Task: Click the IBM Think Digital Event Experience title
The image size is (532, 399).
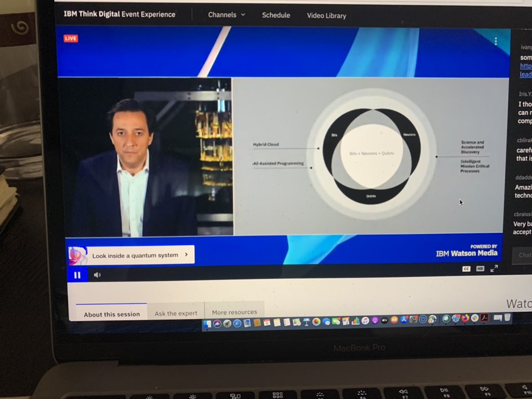Action: [x=119, y=14]
